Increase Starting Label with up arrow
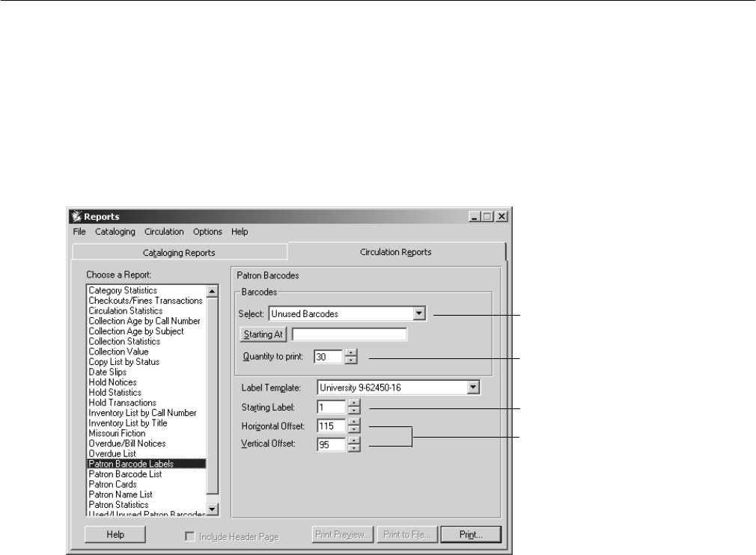The height and width of the screenshot is (555, 756). point(354,403)
